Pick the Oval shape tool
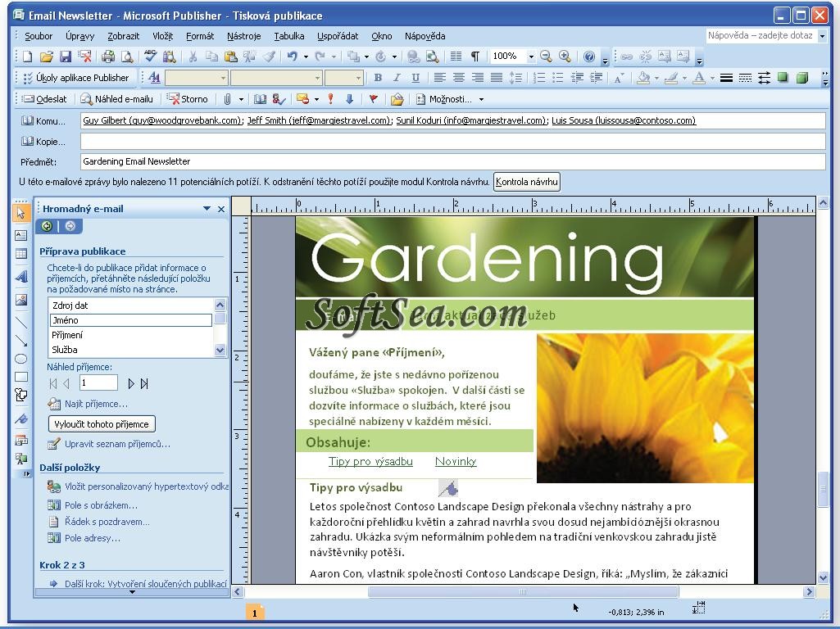This screenshot has width=840, height=629. pyautogui.click(x=21, y=359)
